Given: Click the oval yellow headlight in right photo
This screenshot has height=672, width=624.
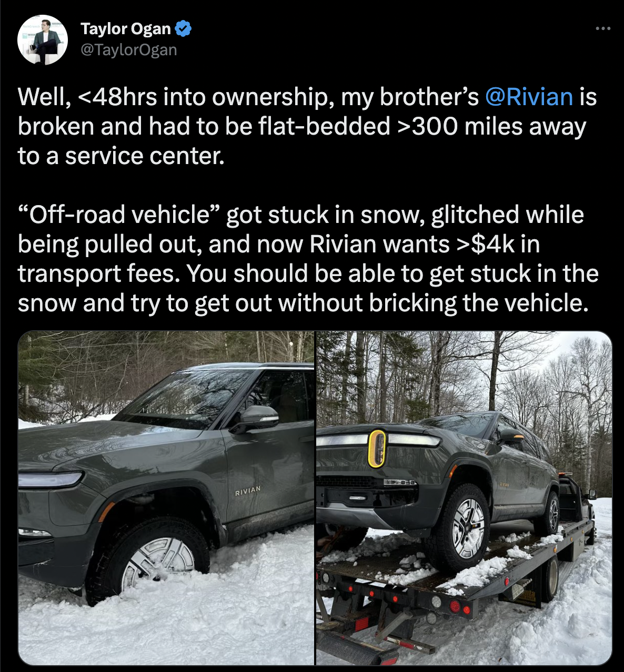Looking at the screenshot, I should (377, 449).
